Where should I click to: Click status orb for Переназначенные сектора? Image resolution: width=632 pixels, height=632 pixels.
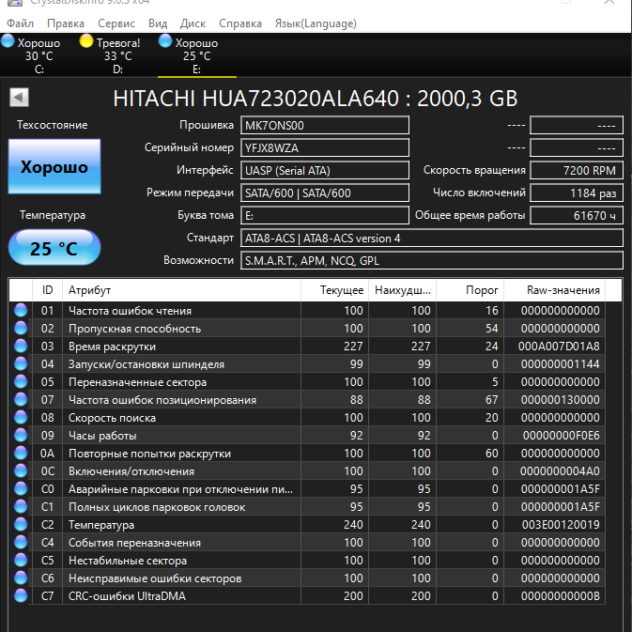click(21, 382)
